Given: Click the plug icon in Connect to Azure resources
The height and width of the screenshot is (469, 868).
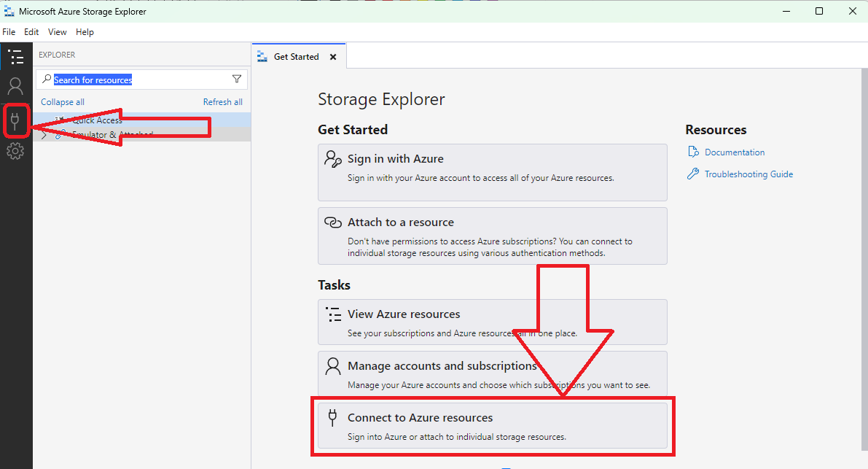Looking at the screenshot, I should click(x=332, y=417).
